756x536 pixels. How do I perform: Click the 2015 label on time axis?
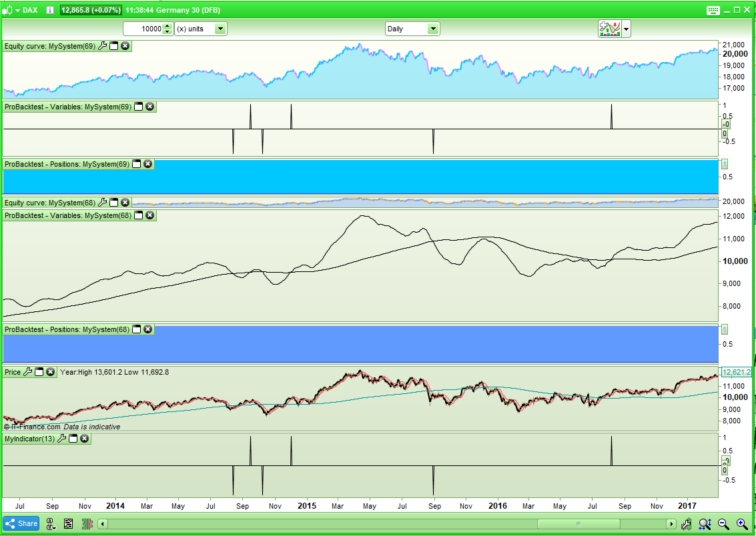pos(307,505)
